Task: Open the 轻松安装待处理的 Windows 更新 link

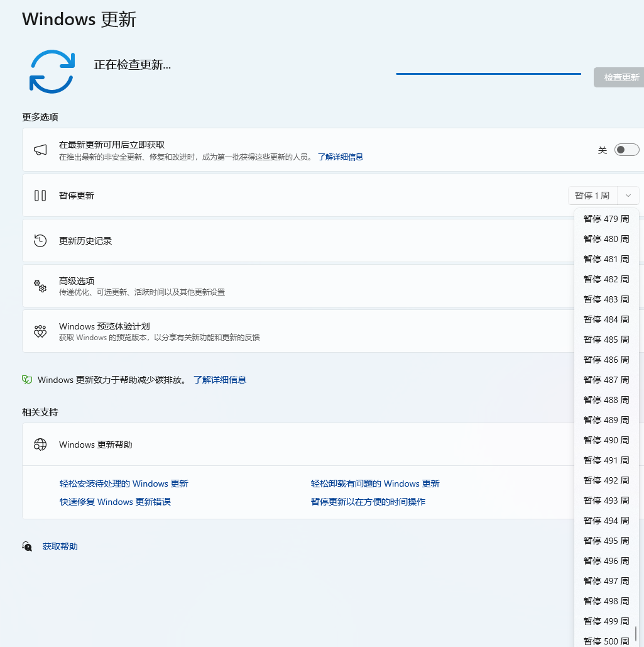Action: [x=124, y=484]
